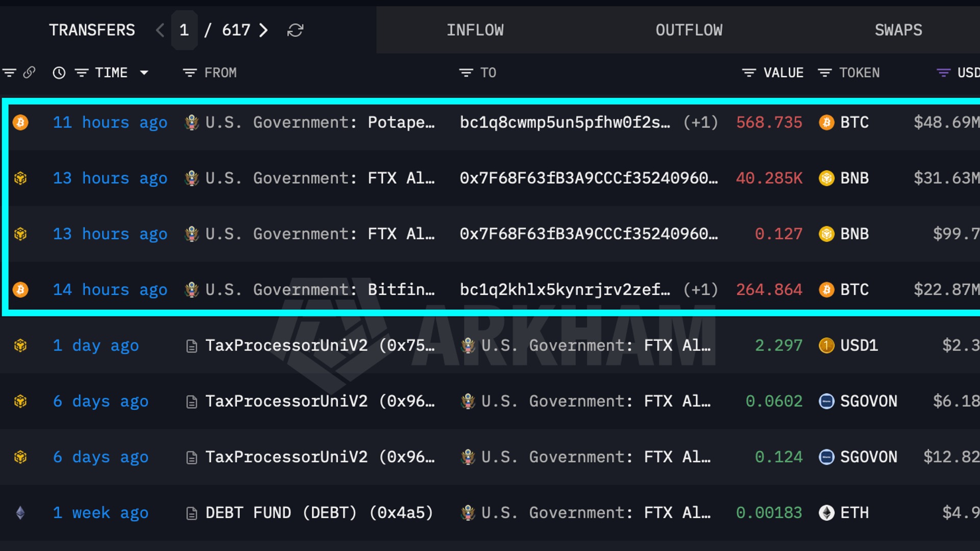The height and width of the screenshot is (551, 980).
Task: Click BNB chain icon on 1 day ago row
Action: click(20, 345)
